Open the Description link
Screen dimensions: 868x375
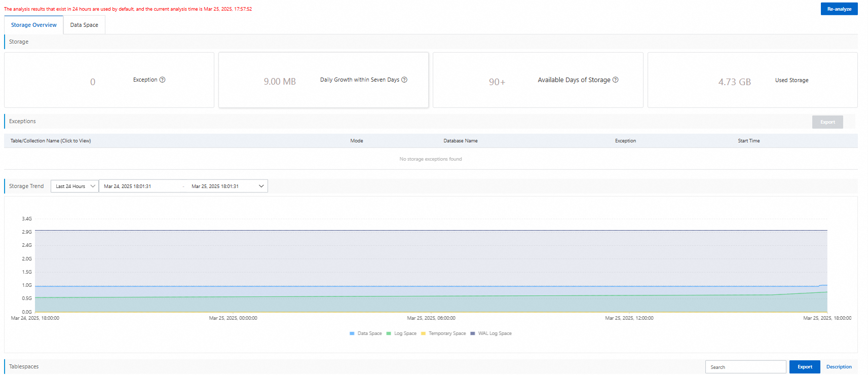click(x=839, y=367)
